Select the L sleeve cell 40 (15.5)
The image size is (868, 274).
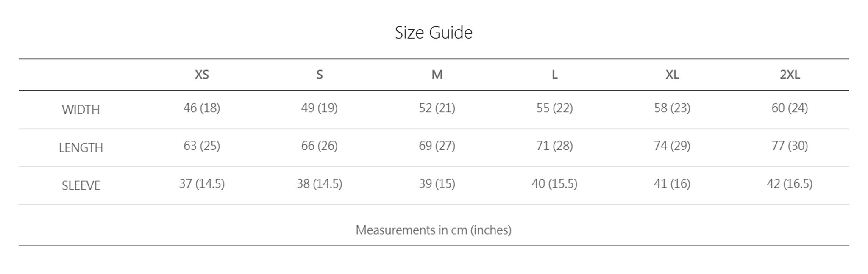(554, 184)
